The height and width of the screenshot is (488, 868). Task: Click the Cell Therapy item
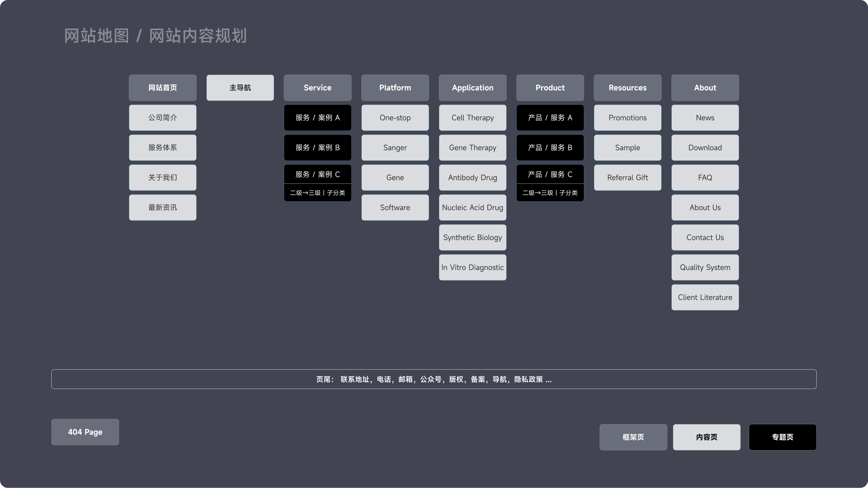pyautogui.click(x=472, y=118)
